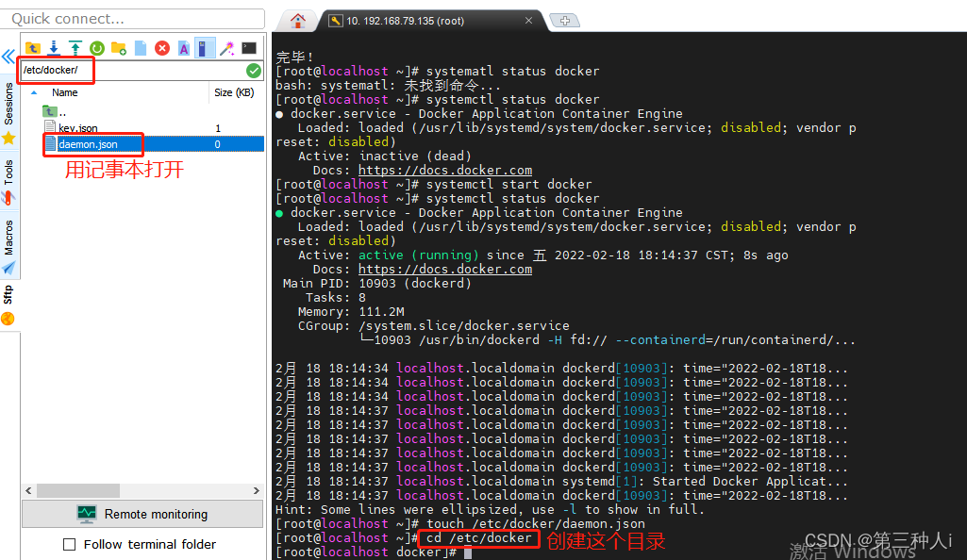Screen dimensions: 967x560
Task: Select the 10. 192.168.79.135 (root) session tab
Action: pyautogui.click(x=430, y=21)
